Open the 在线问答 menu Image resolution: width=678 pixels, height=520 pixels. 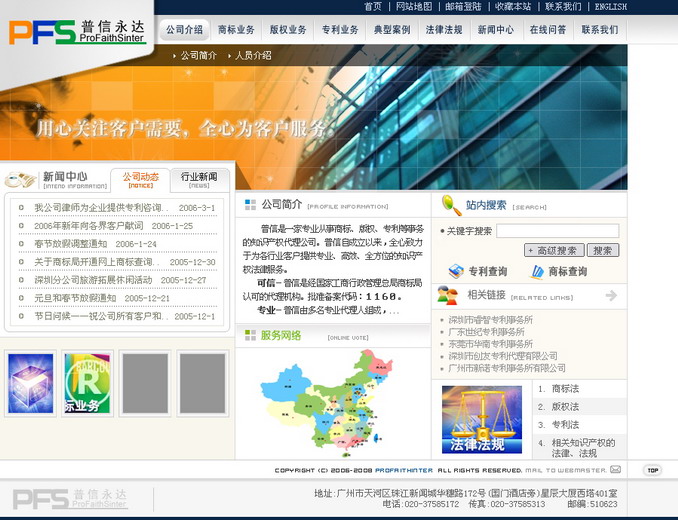pos(547,30)
